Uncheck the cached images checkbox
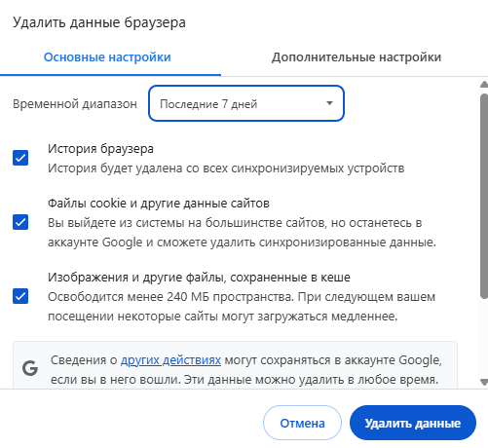Viewport: 488px width, 448px height. 20,296
